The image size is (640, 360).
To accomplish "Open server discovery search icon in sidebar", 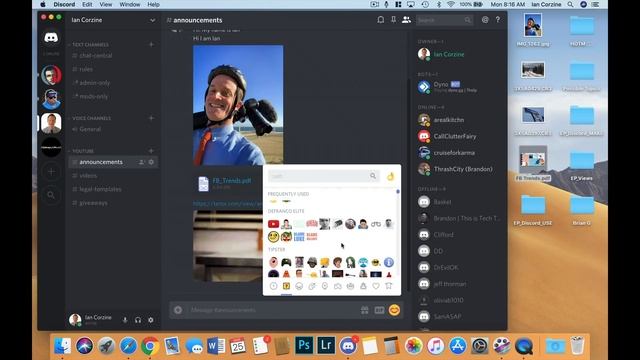I will (51, 195).
